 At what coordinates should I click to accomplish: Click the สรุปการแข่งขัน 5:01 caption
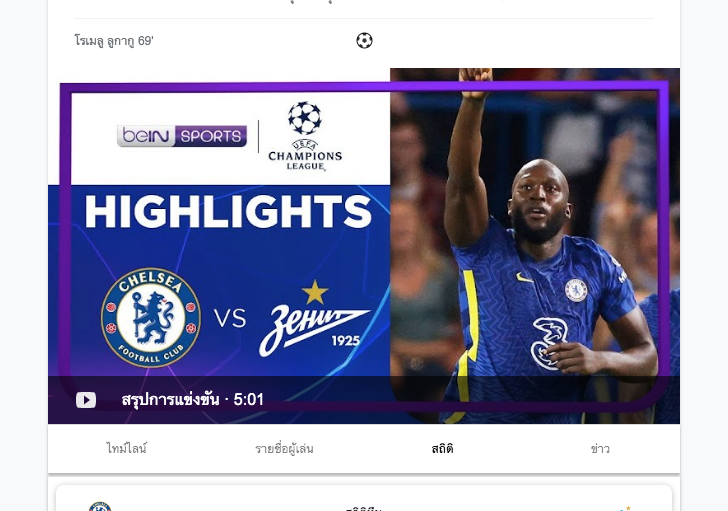pyautogui.click(x=192, y=399)
